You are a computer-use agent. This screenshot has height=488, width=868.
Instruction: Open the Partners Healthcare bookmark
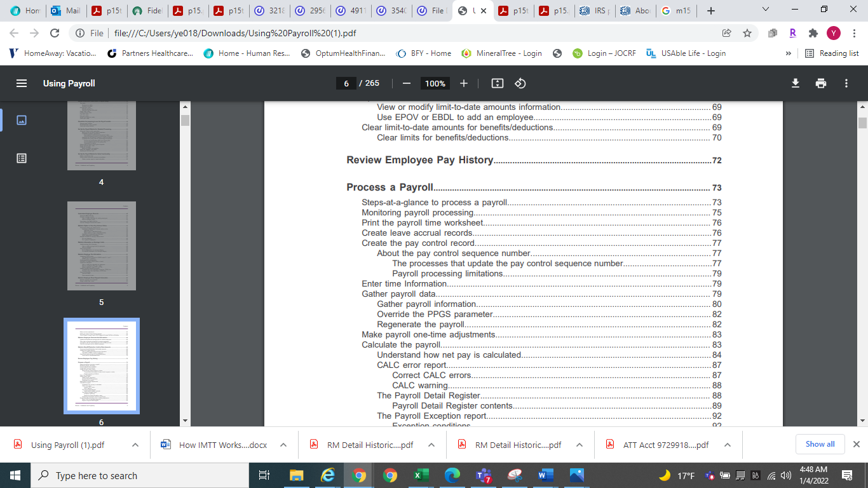click(151, 53)
